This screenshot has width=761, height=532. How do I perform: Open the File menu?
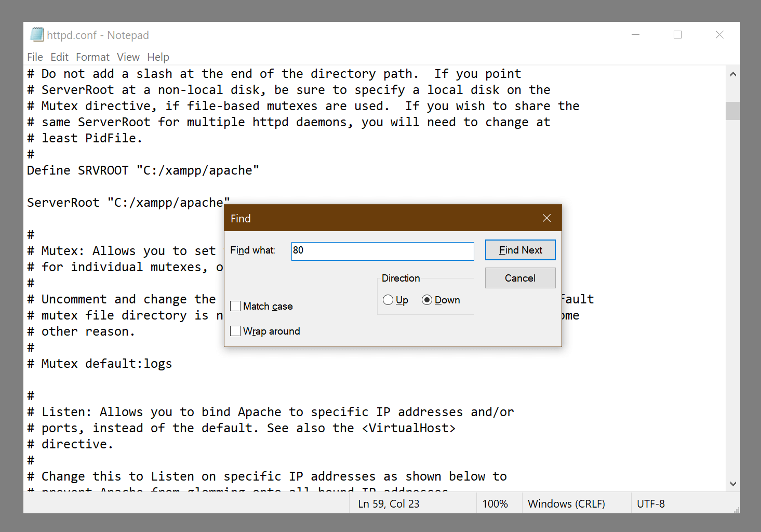pyautogui.click(x=34, y=57)
